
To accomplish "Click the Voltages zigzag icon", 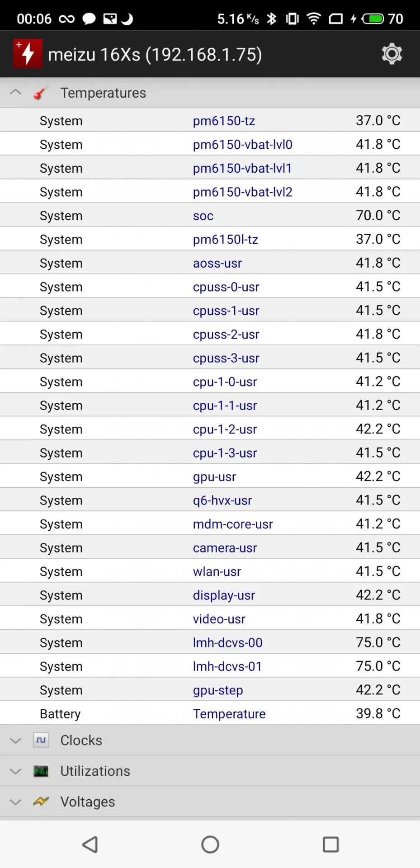I will pyautogui.click(x=41, y=802).
